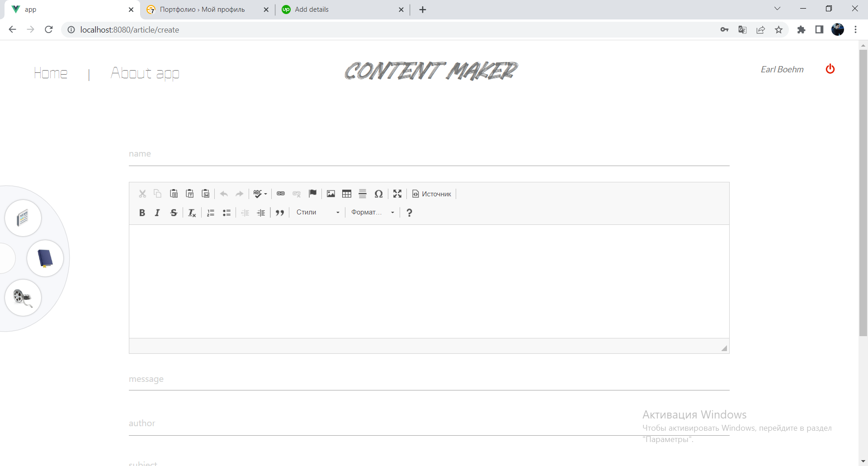
Task: Switch to Источник source view
Action: coord(432,194)
